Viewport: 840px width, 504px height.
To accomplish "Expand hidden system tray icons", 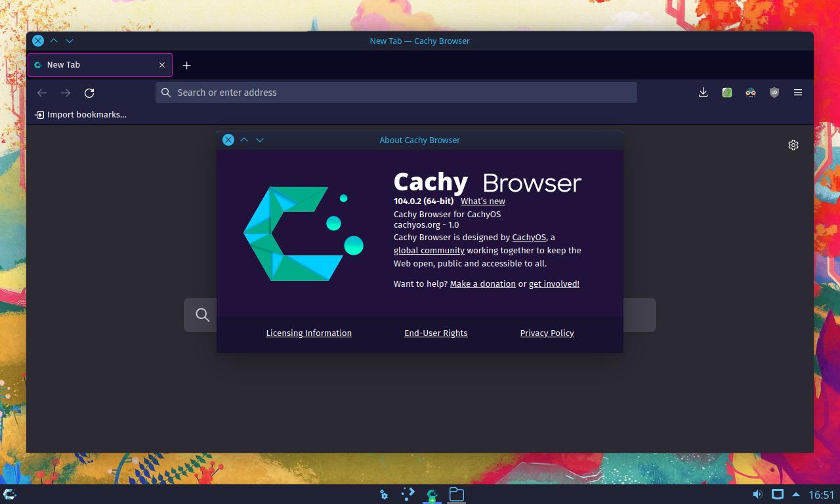I will tap(796, 494).
